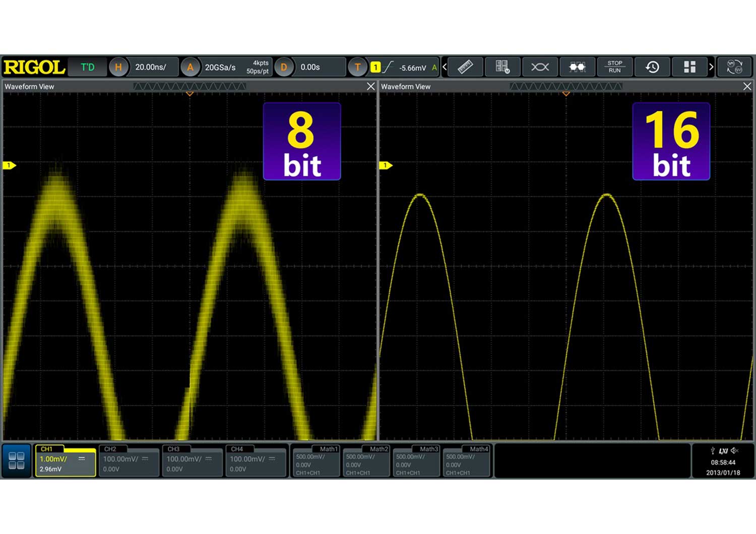Click the T'D trigger status button
The width and height of the screenshot is (756, 534).
pos(88,67)
